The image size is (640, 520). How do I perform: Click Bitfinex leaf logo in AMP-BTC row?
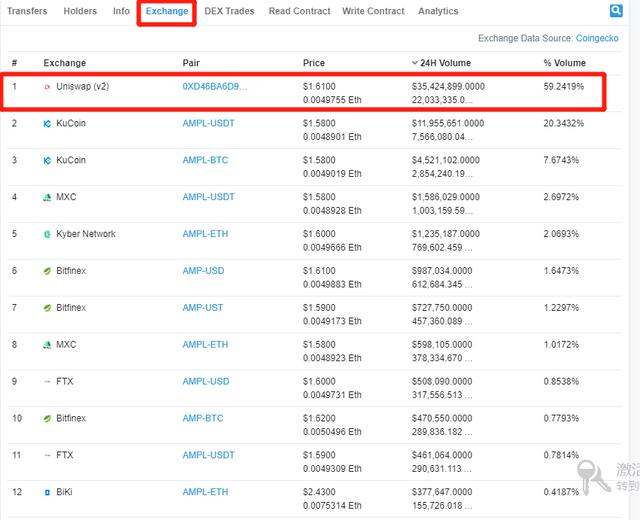[47, 419]
